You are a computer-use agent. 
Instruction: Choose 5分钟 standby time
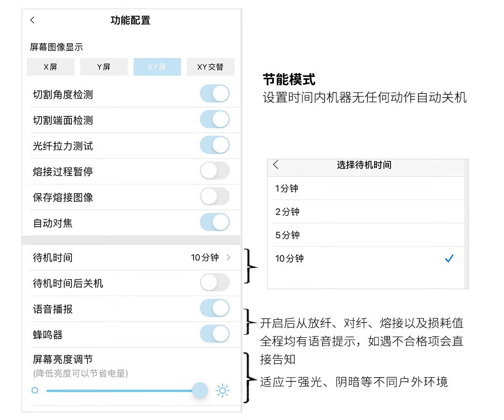click(288, 235)
